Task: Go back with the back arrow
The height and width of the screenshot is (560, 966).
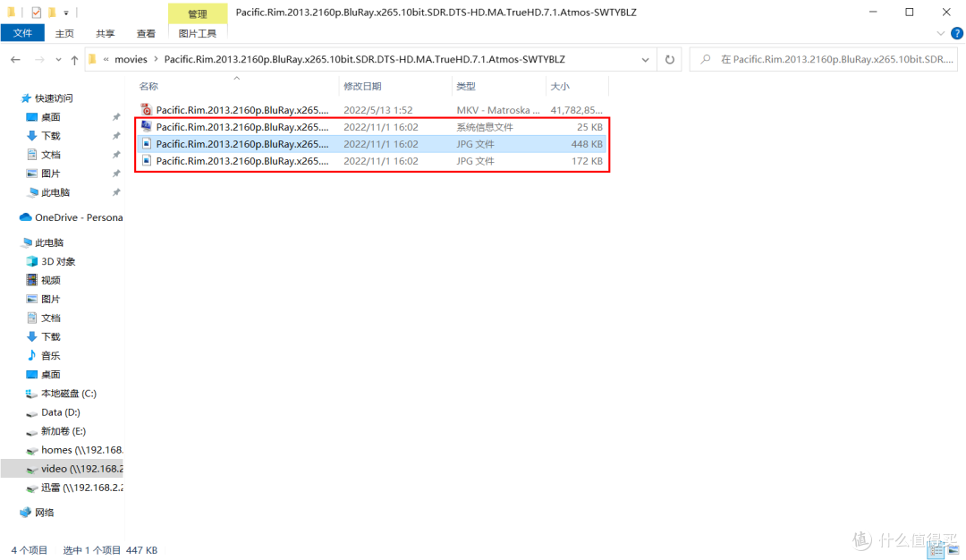Action: [15, 60]
